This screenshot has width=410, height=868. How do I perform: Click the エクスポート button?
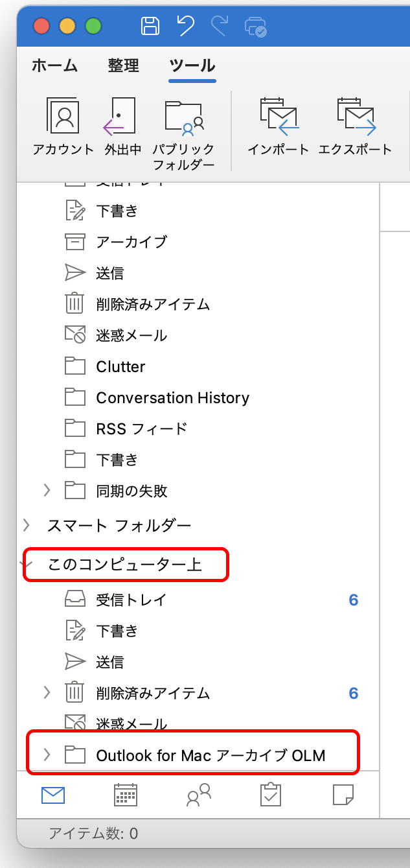tap(356, 127)
